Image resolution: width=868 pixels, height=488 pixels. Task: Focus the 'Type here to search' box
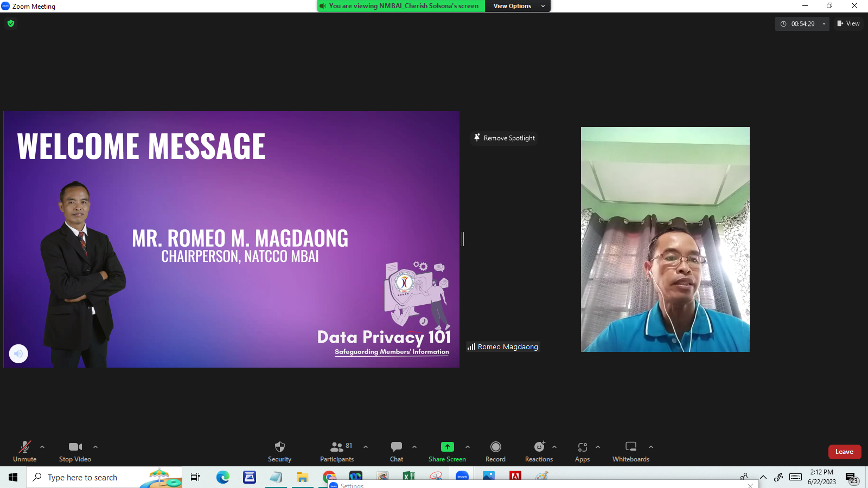pos(104,477)
